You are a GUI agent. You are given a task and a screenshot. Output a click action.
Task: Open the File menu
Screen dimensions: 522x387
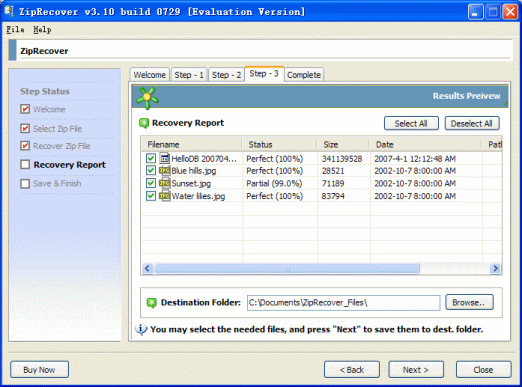(x=15, y=30)
